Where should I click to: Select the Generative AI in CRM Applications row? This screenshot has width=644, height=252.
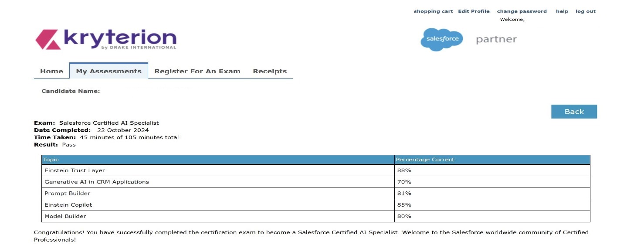click(316, 182)
